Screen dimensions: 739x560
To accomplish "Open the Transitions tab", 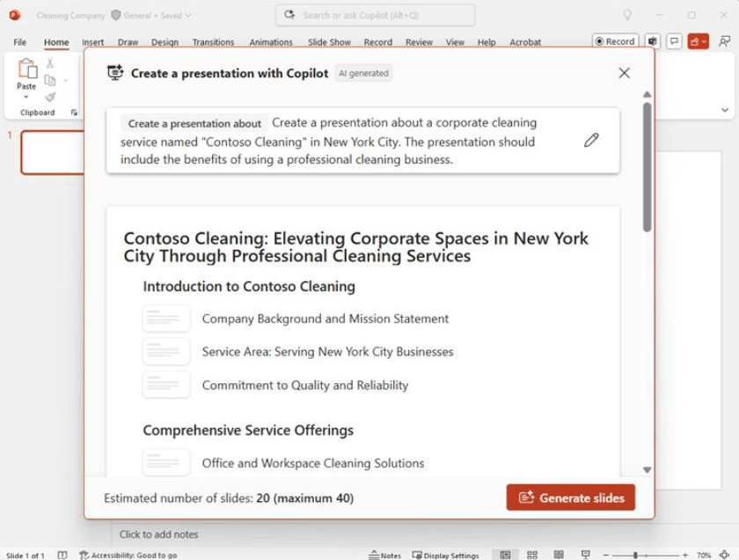I will [x=213, y=42].
